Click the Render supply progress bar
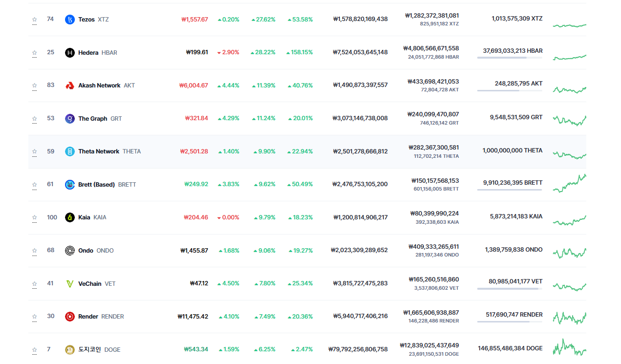The width and height of the screenshot is (621, 364). (x=510, y=321)
